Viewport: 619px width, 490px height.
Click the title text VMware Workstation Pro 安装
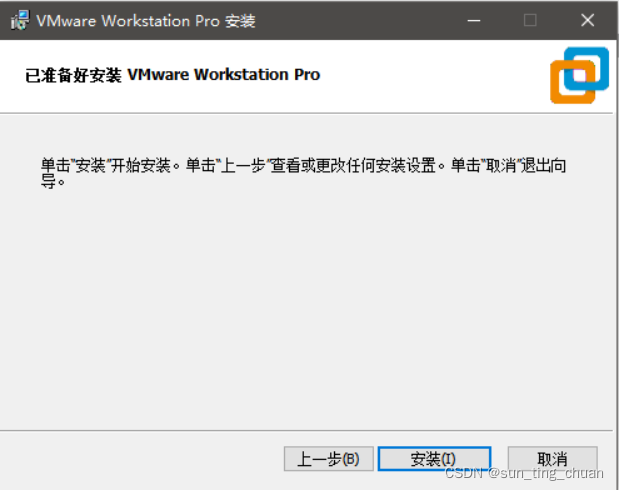point(146,21)
